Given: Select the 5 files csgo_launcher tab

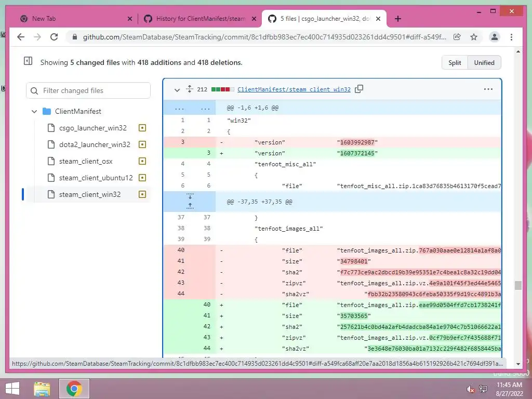Looking at the screenshot, I should tap(325, 19).
